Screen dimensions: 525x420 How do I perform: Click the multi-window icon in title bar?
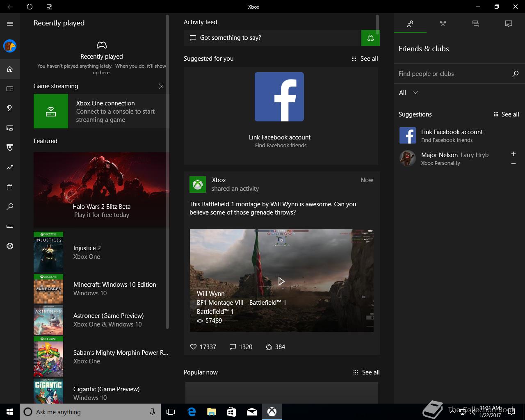point(49,7)
